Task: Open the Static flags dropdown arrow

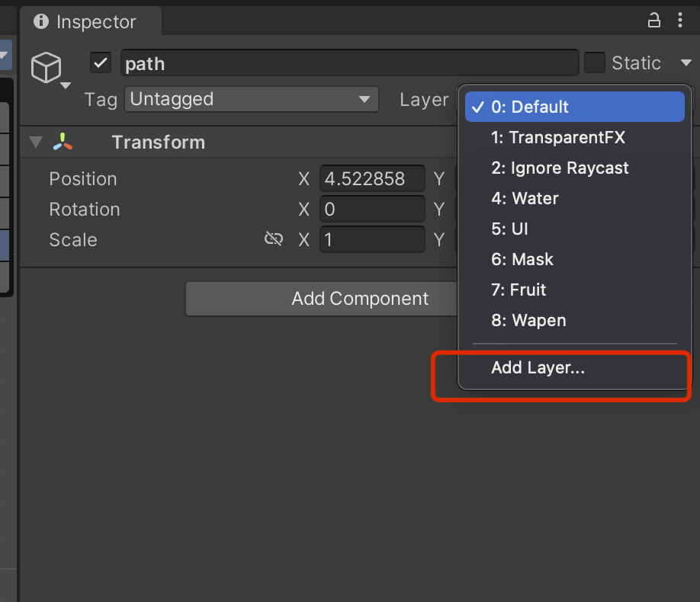Action: click(x=685, y=63)
